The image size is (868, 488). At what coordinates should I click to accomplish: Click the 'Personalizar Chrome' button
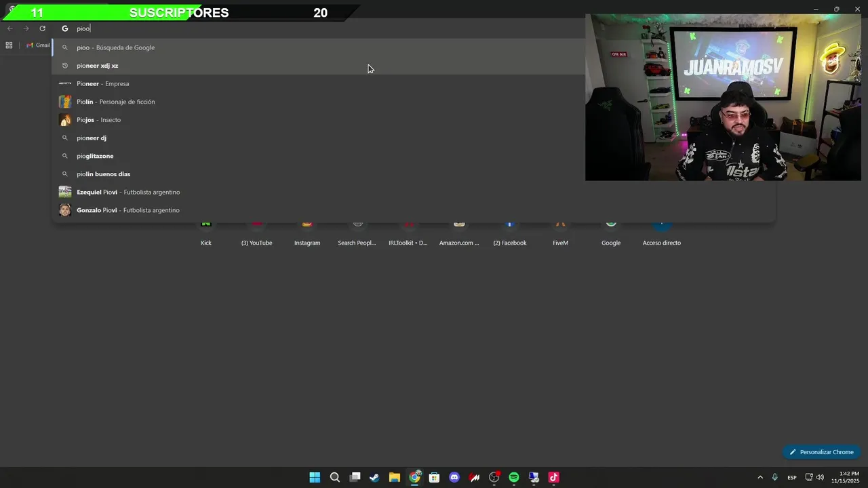(821, 452)
